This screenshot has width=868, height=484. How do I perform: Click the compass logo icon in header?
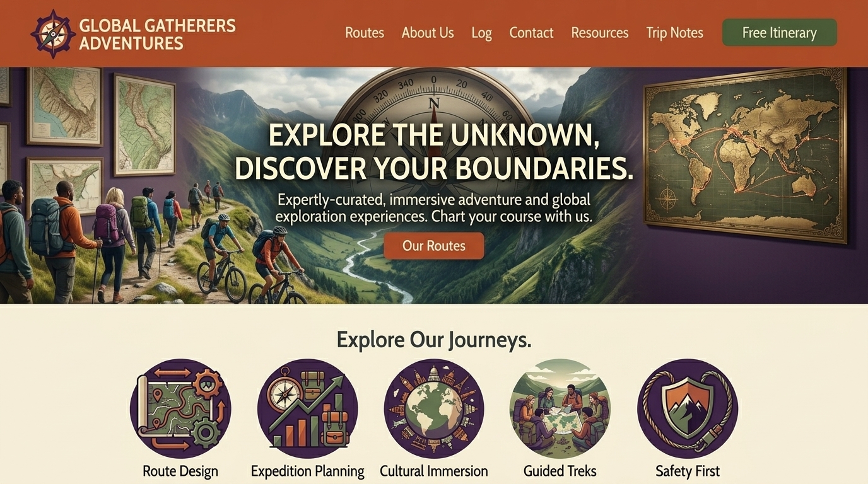click(x=53, y=33)
